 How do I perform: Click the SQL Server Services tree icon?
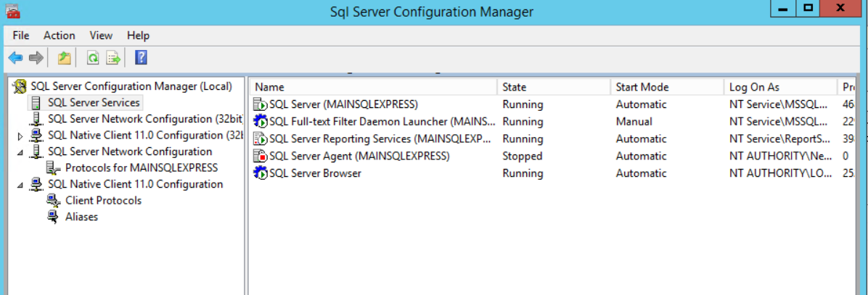36,103
